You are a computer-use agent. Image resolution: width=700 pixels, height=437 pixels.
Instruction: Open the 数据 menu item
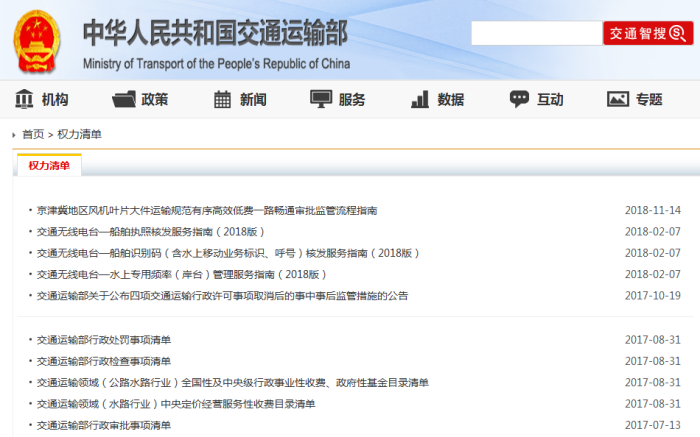coord(450,99)
